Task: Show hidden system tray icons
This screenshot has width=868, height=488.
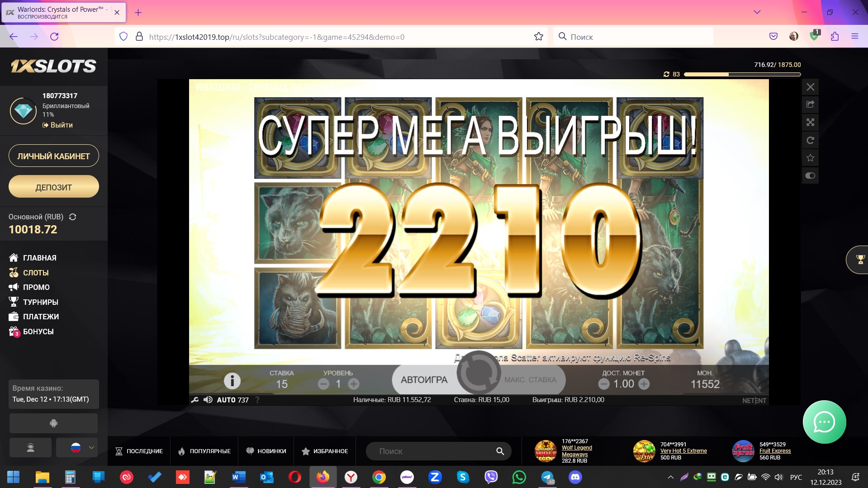Action: click(x=670, y=477)
